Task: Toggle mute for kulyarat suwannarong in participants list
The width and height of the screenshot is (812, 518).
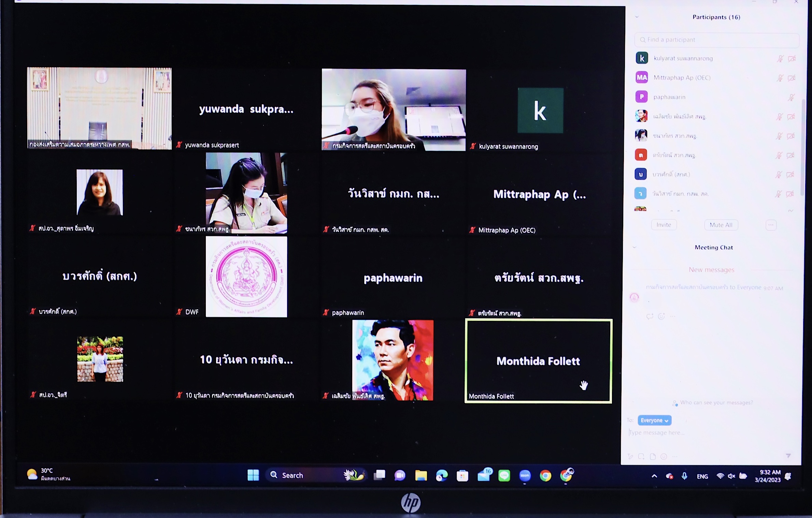Action: click(x=780, y=59)
